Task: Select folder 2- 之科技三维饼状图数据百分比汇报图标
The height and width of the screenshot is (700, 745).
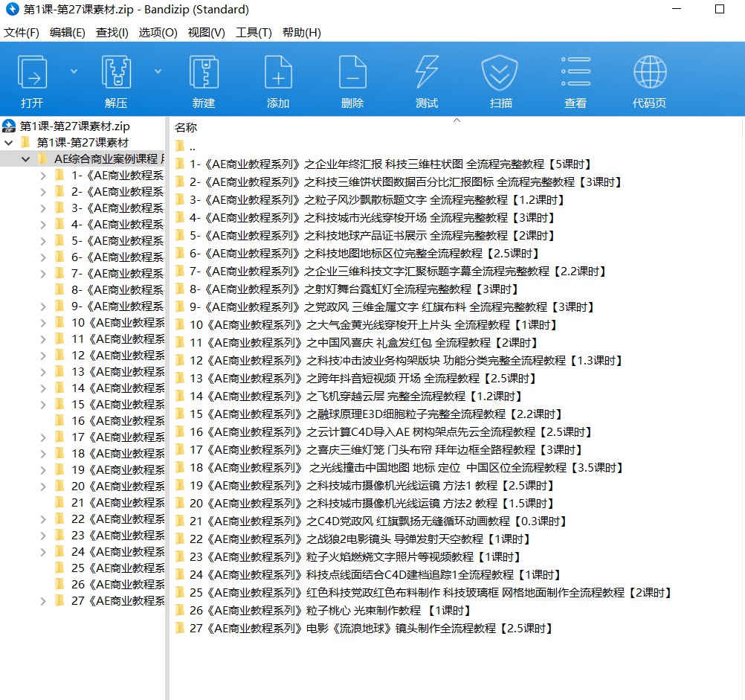Action: click(x=405, y=182)
